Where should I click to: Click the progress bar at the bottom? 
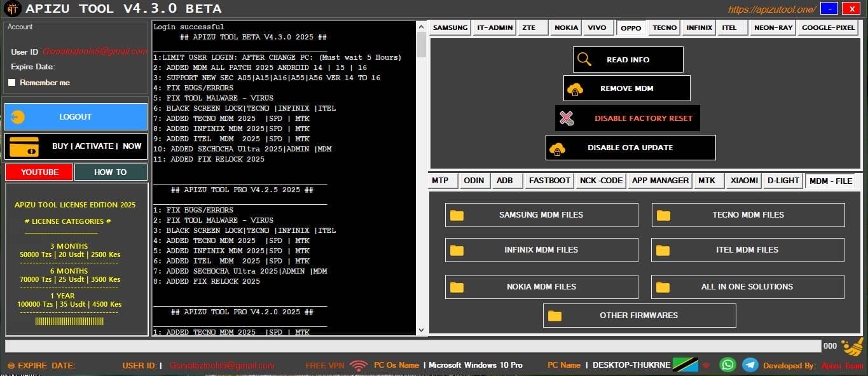[413, 346]
